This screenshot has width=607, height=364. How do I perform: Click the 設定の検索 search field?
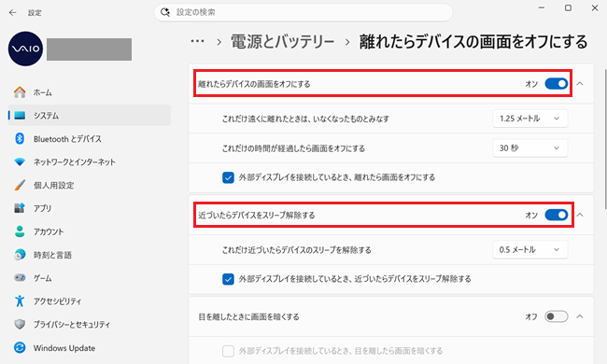pyautogui.click(x=303, y=12)
